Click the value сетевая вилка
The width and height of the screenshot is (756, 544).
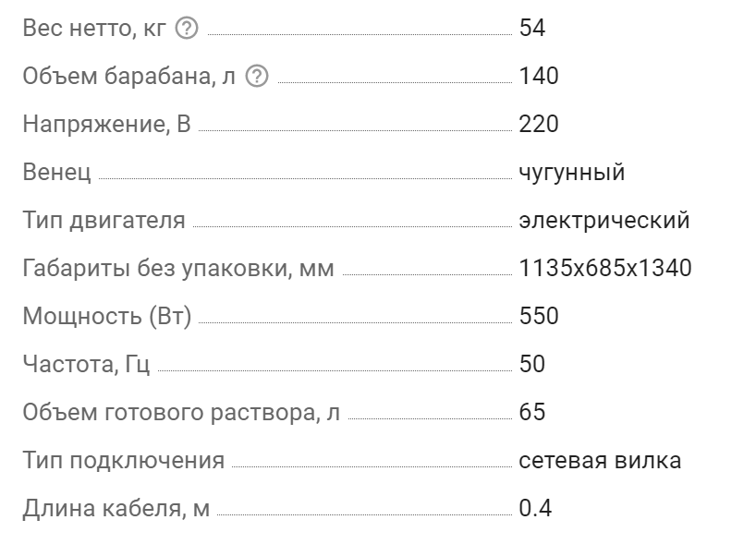[600, 461]
